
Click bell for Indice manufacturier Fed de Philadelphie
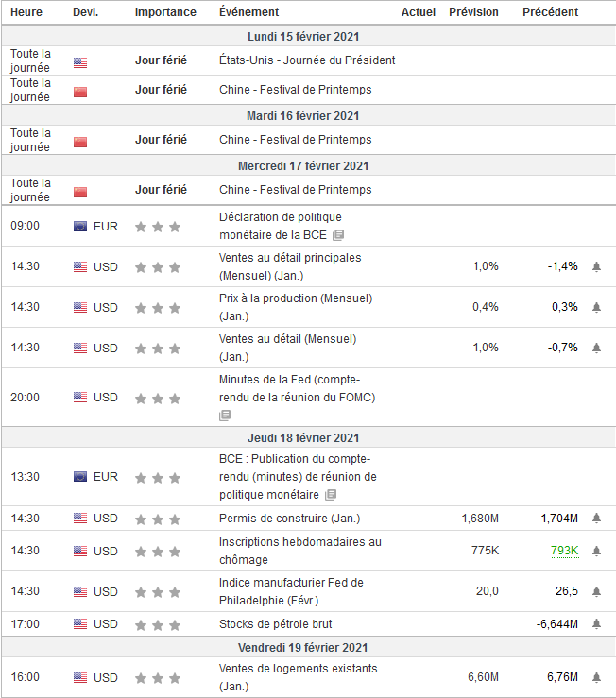(596, 591)
